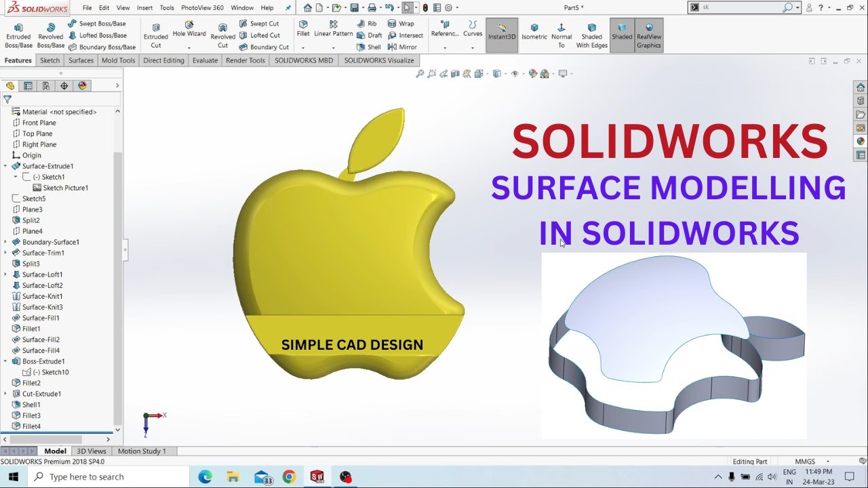The height and width of the screenshot is (488, 868).
Task: Expand Surface-Trim1 tree node
Action: pos(5,253)
